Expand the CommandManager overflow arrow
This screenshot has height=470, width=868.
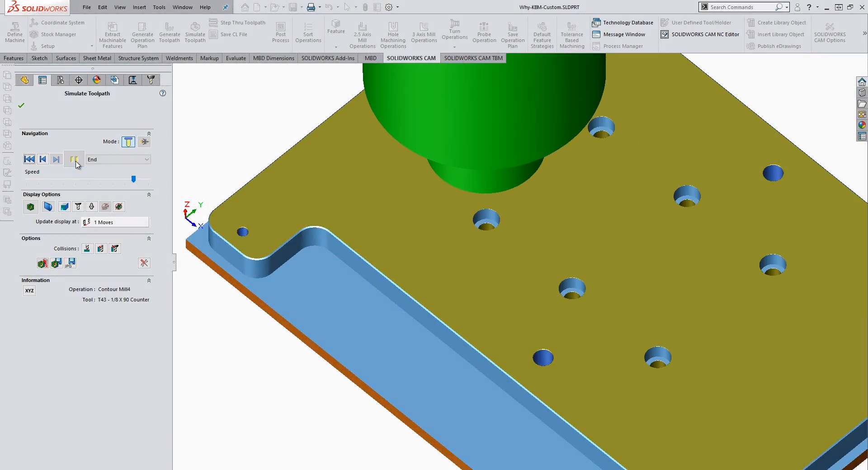tap(864, 33)
